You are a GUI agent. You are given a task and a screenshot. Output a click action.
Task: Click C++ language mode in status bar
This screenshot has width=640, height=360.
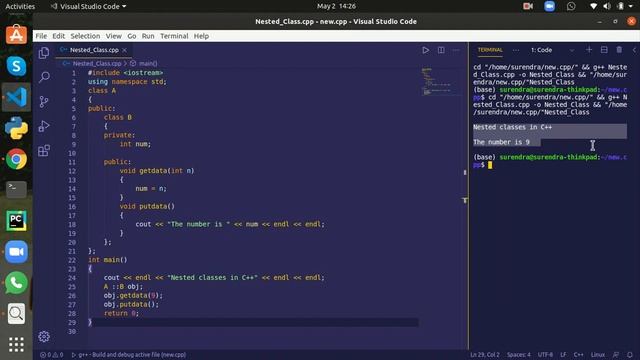pyautogui.click(x=578, y=355)
